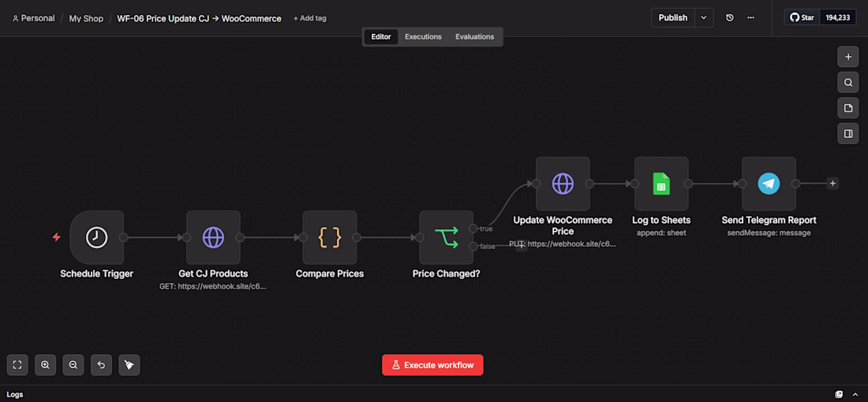The height and width of the screenshot is (402, 868).
Task: Click the false output of Price Changed?
Action: 473,246
